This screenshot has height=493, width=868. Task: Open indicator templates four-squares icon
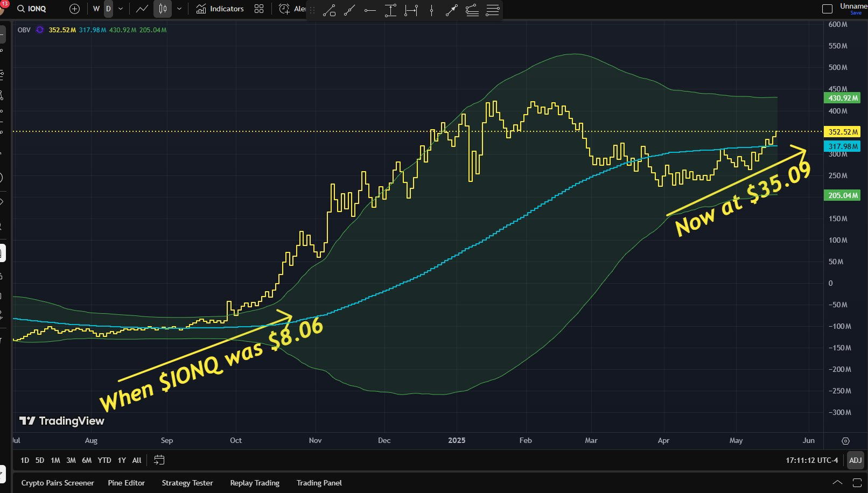[259, 9]
